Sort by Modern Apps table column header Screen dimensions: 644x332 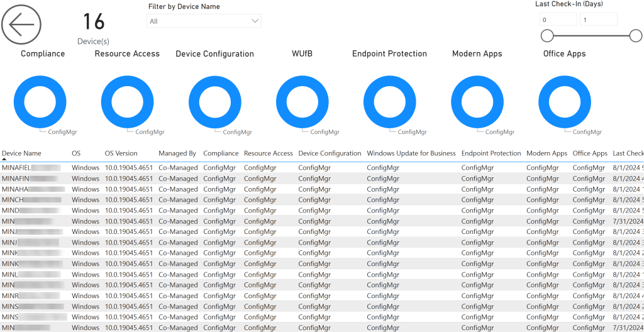[x=547, y=153]
